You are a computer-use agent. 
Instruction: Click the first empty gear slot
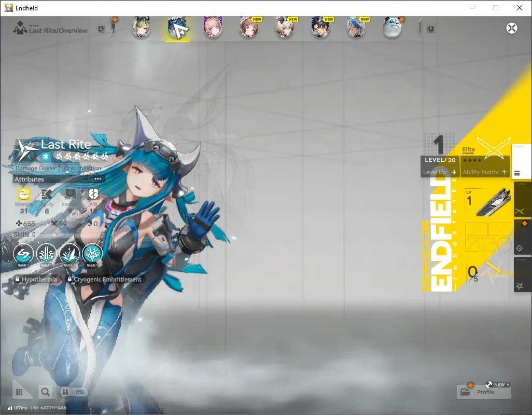coord(477,229)
